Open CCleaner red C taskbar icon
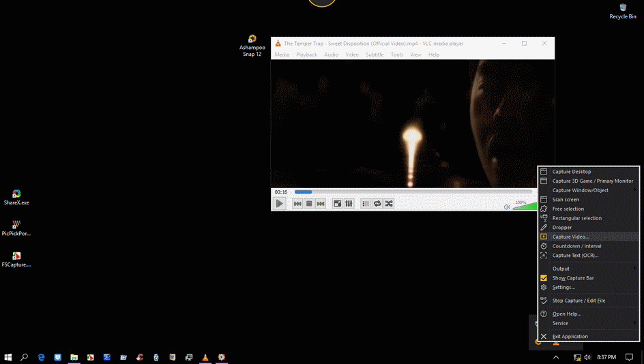Screen dimensions: 644x364 (x=140, y=357)
